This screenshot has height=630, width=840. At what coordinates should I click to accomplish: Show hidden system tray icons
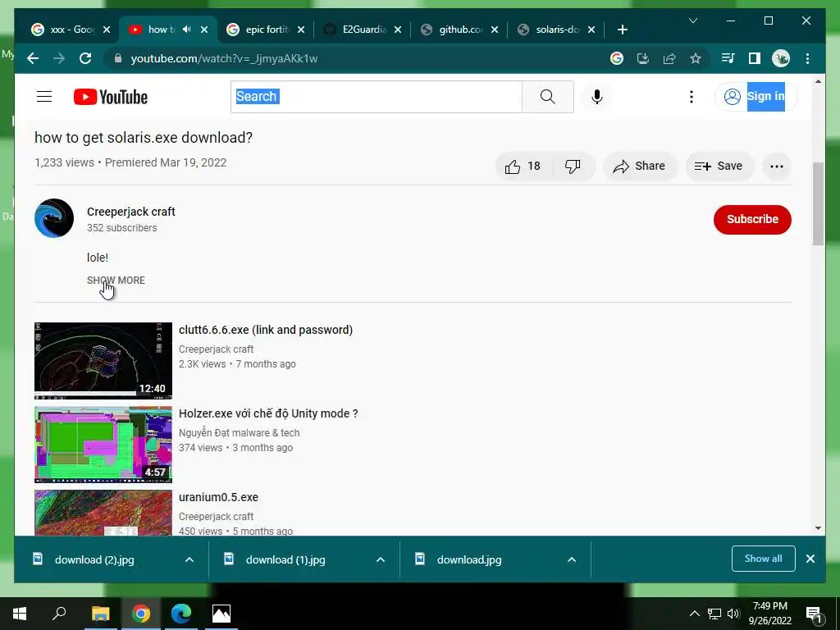pos(694,614)
